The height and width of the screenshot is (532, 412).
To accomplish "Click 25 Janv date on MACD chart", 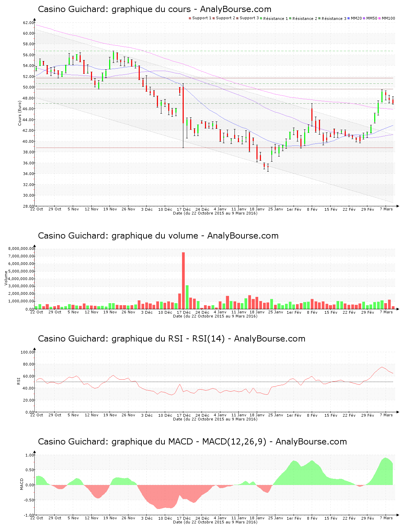I will coord(276,518).
